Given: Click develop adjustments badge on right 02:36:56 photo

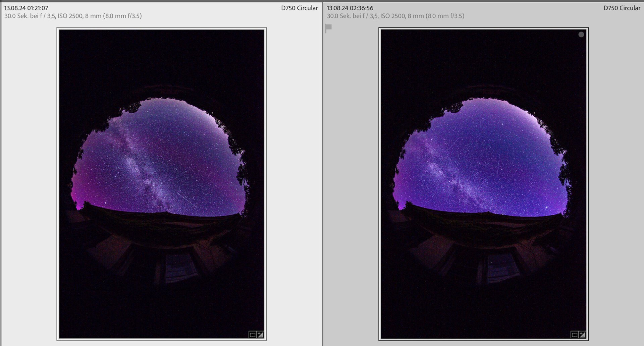Looking at the screenshot, I should click(582, 335).
